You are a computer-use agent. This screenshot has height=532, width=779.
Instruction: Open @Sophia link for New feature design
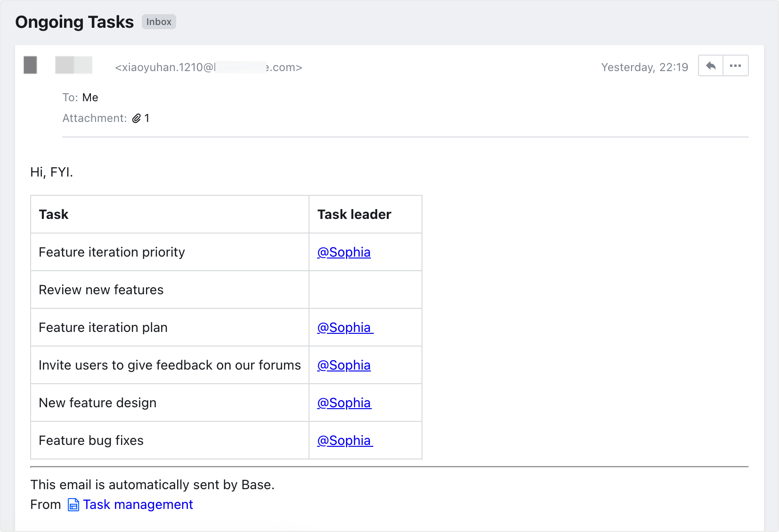click(x=344, y=403)
